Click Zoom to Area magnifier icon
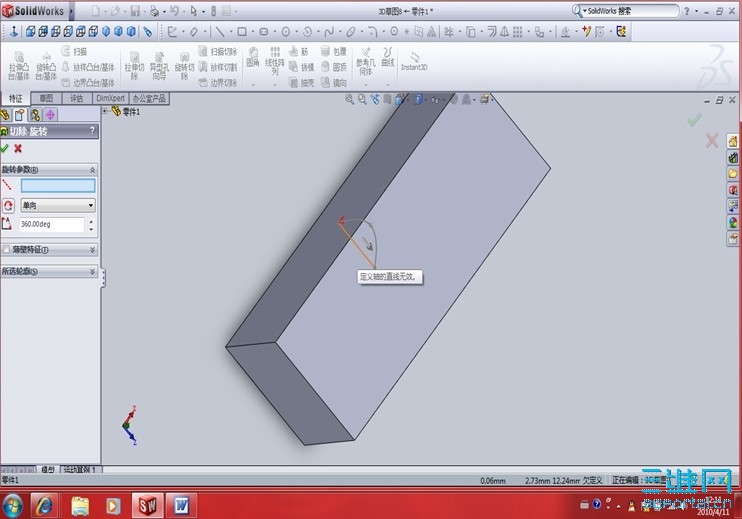Screen dimensions: 742x519 [x=362, y=99]
